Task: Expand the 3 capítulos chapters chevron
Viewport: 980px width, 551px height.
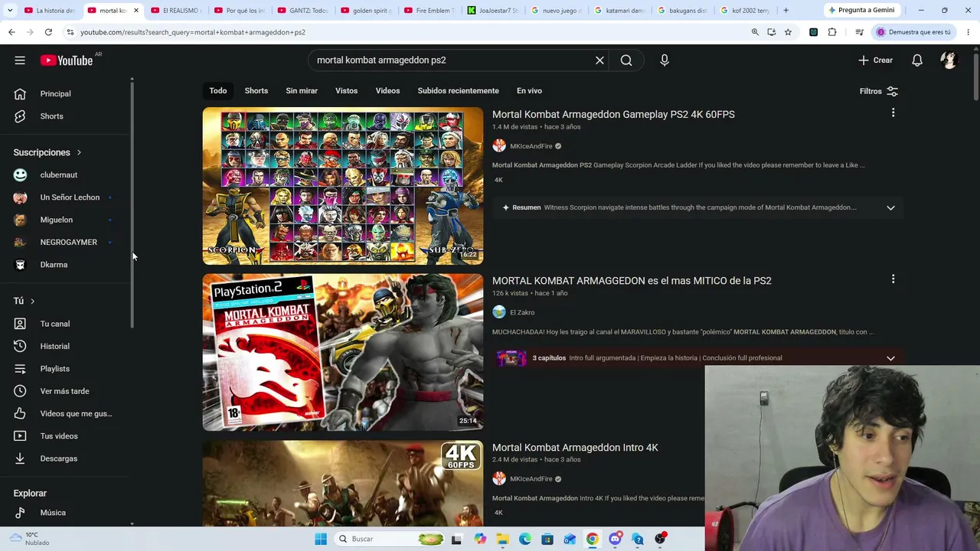Action: click(890, 358)
